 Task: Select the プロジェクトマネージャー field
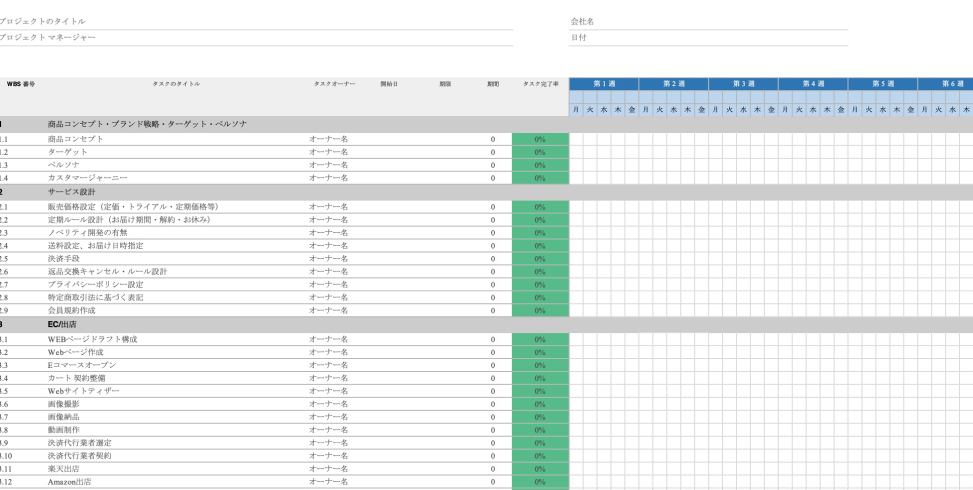(48, 38)
